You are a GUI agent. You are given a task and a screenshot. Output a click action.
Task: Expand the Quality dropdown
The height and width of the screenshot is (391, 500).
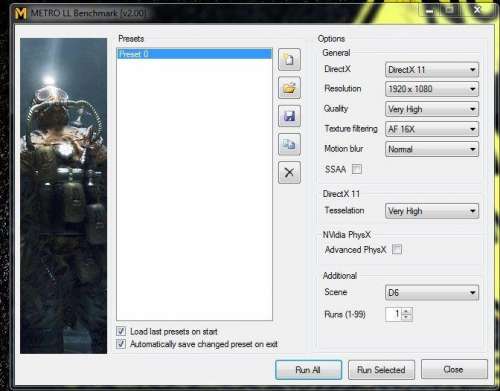pyautogui.click(x=432, y=109)
